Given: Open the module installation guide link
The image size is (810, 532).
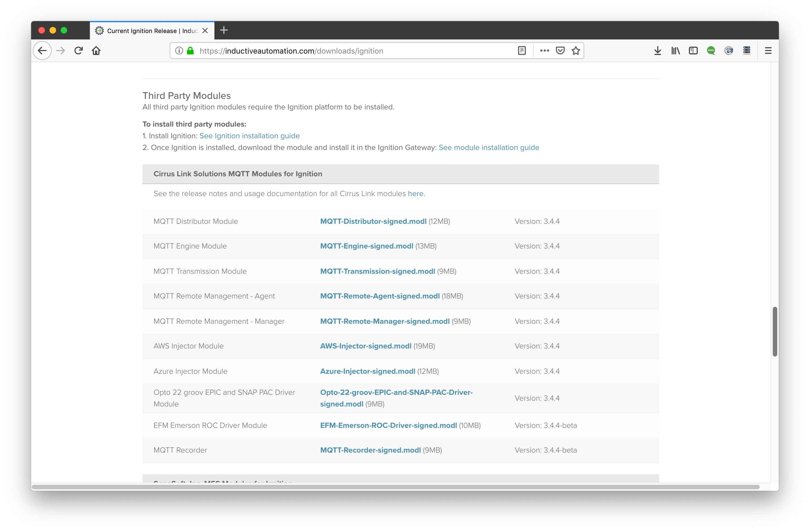Looking at the screenshot, I should point(489,147).
